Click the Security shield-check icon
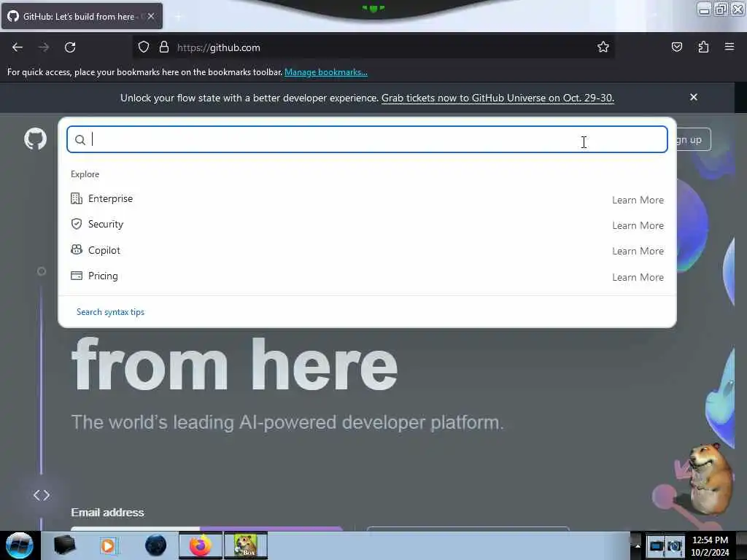The width and height of the screenshot is (747, 560). click(x=76, y=224)
